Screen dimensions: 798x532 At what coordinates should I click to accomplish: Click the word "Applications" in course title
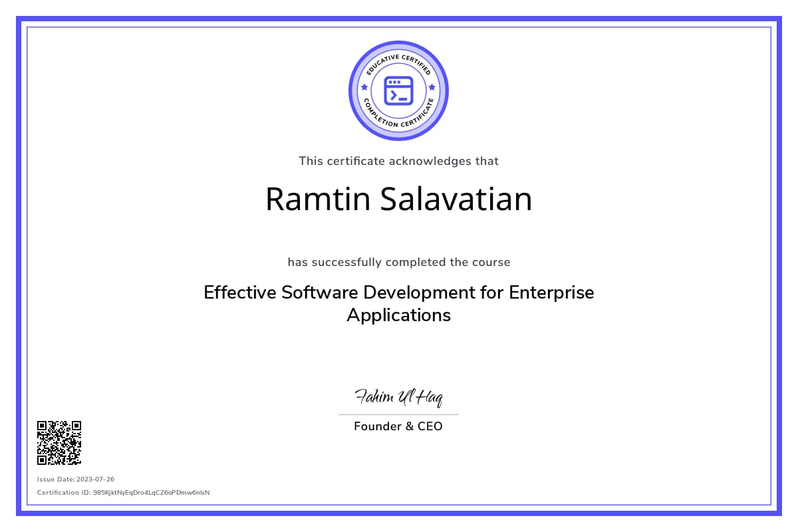[x=398, y=315]
